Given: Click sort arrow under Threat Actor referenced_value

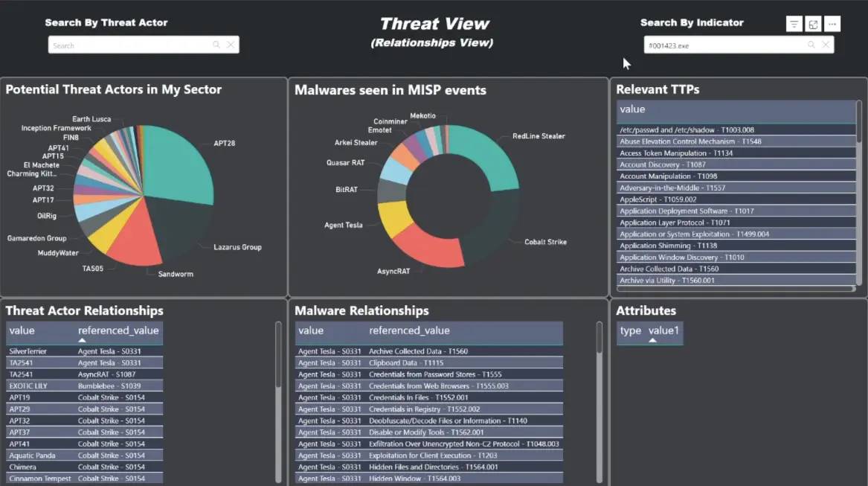Looking at the screenshot, I should coord(82,340).
